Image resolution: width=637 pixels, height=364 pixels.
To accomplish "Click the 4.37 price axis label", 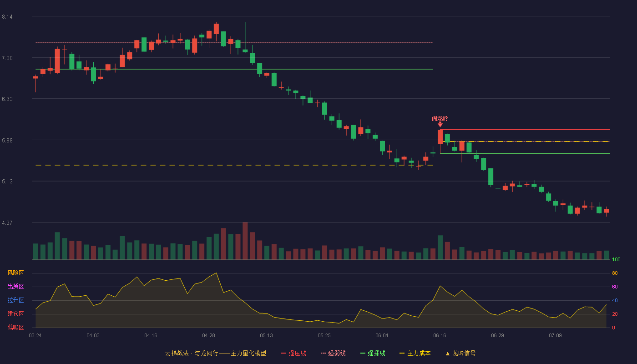I will (x=7, y=223).
